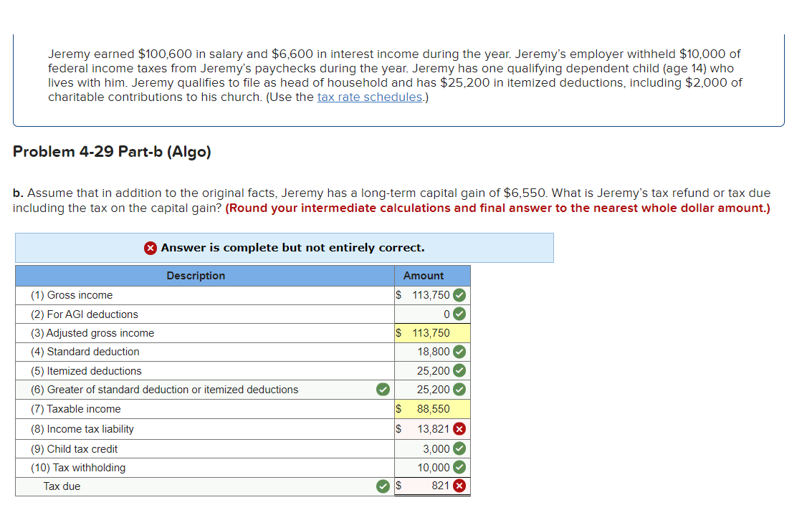The width and height of the screenshot is (812, 510).
Task: Select the Standard deduction 18,800 field
Action: [x=432, y=352]
